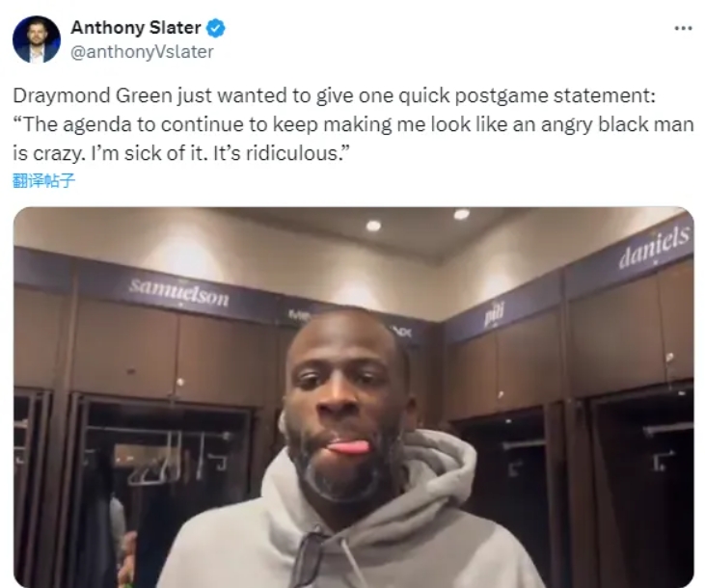Click the daniels nameplate in the video
The height and width of the screenshot is (588, 705).
tap(654, 247)
